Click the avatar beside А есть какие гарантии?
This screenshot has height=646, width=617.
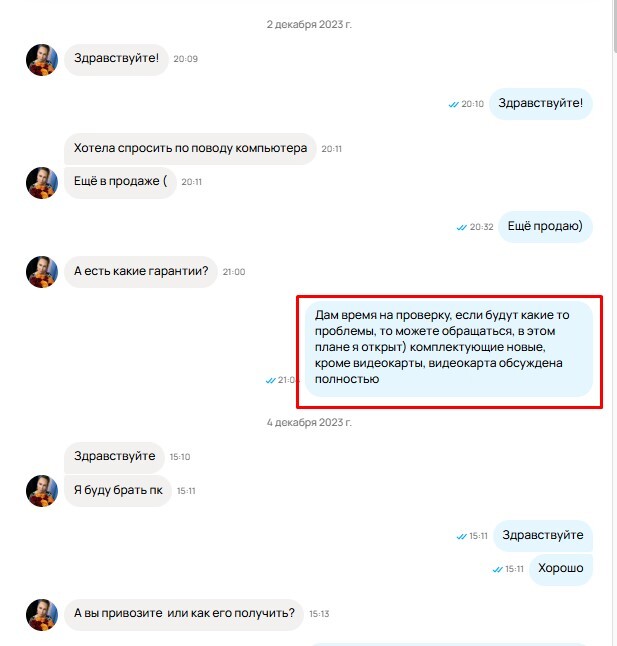click(42, 272)
